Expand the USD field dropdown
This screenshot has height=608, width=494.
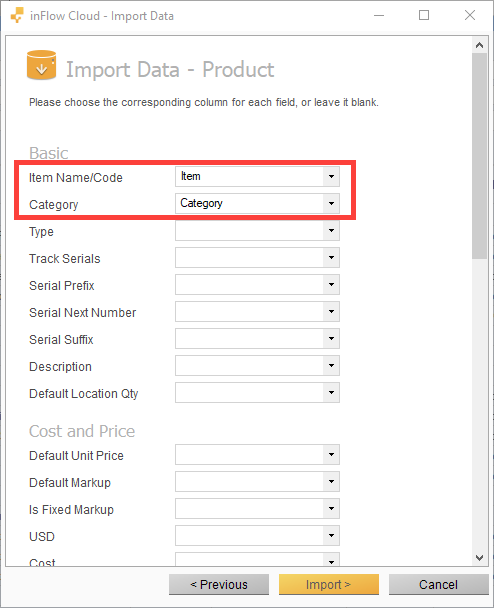pyautogui.click(x=331, y=535)
